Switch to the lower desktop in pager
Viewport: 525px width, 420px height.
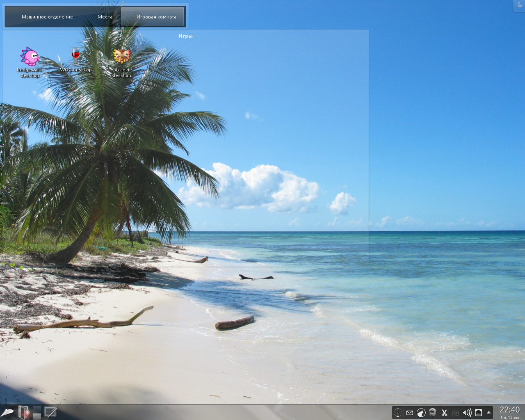pyautogui.click(x=37, y=416)
